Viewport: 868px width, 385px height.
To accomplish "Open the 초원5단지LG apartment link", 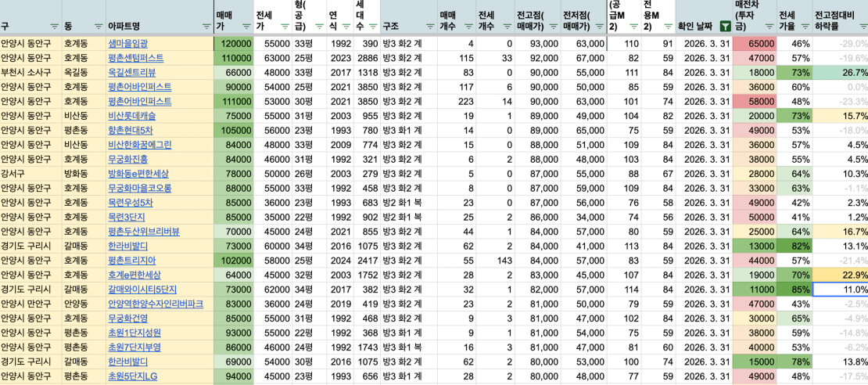I will 133,376.
